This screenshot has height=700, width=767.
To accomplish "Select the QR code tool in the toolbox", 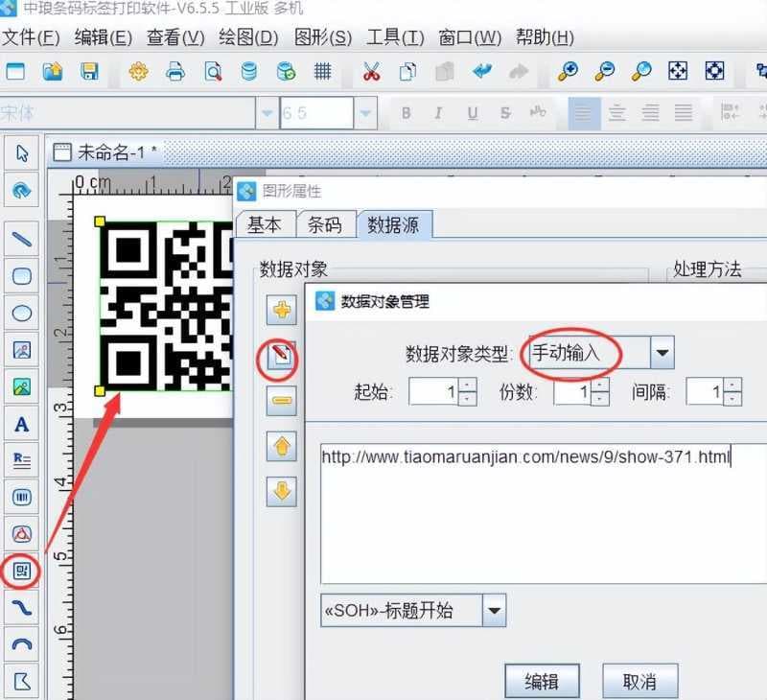I will coord(23,572).
